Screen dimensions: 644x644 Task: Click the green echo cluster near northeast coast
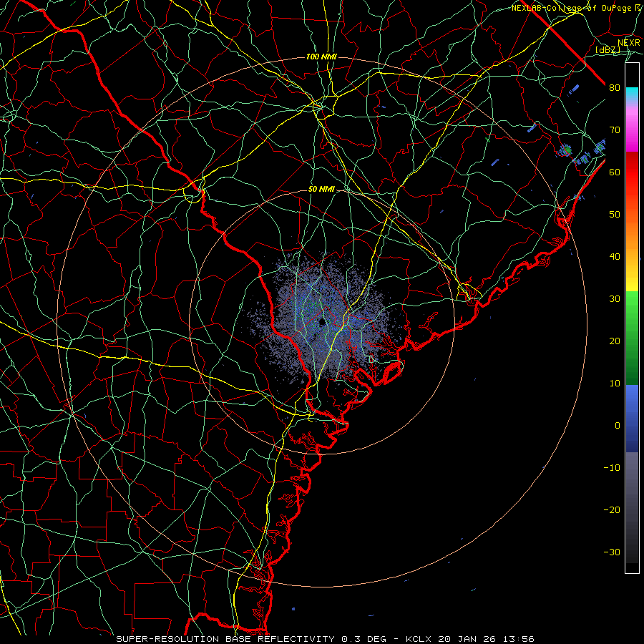pos(567,150)
